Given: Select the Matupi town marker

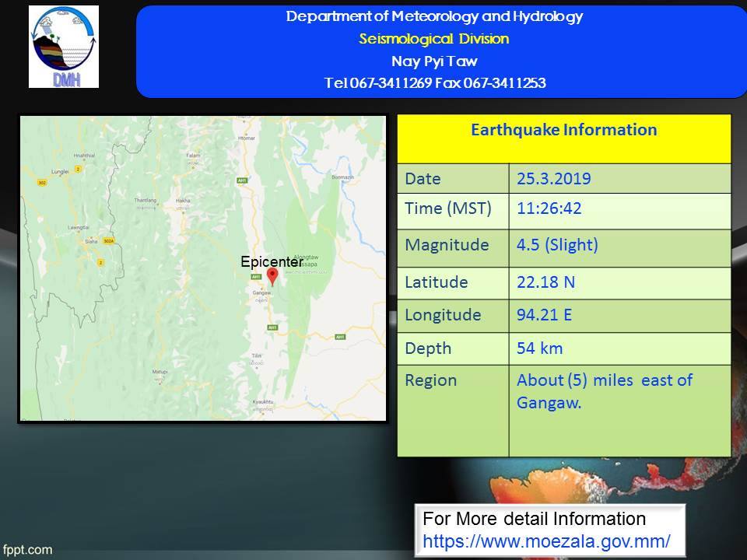Looking at the screenshot, I should pos(160,373).
